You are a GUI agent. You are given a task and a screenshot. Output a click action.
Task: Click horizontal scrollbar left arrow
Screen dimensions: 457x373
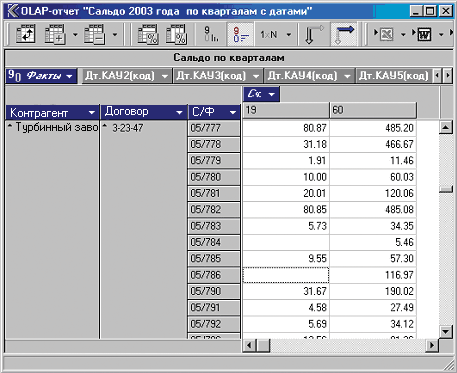249,345
